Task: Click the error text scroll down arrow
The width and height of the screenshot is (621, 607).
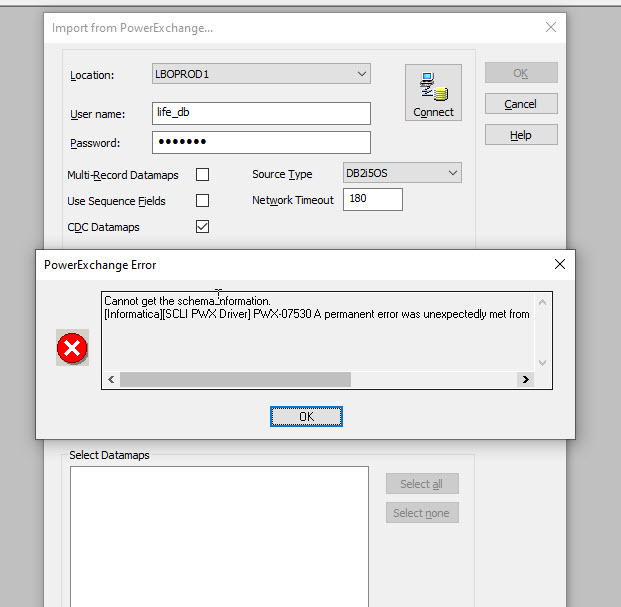Action: pyautogui.click(x=542, y=363)
